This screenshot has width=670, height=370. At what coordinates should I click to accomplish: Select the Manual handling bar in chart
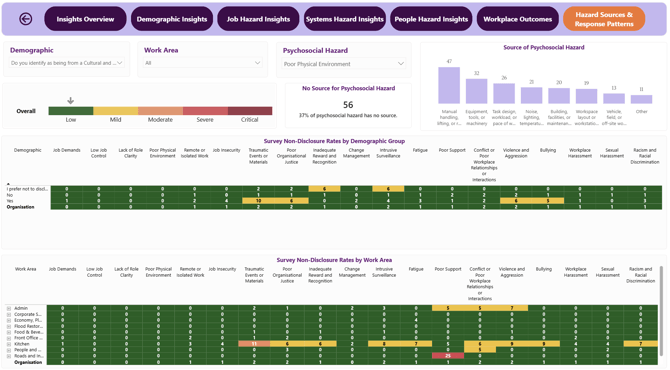[x=449, y=85]
